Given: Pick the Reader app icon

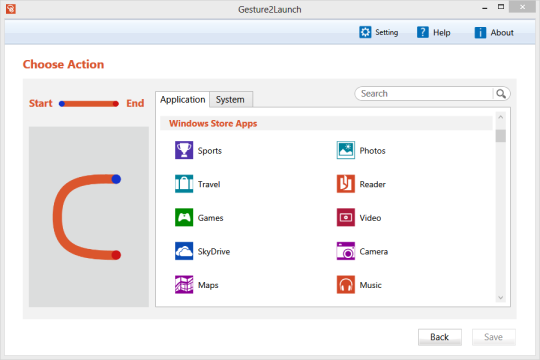Looking at the screenshot, I should tap(346, 184).
